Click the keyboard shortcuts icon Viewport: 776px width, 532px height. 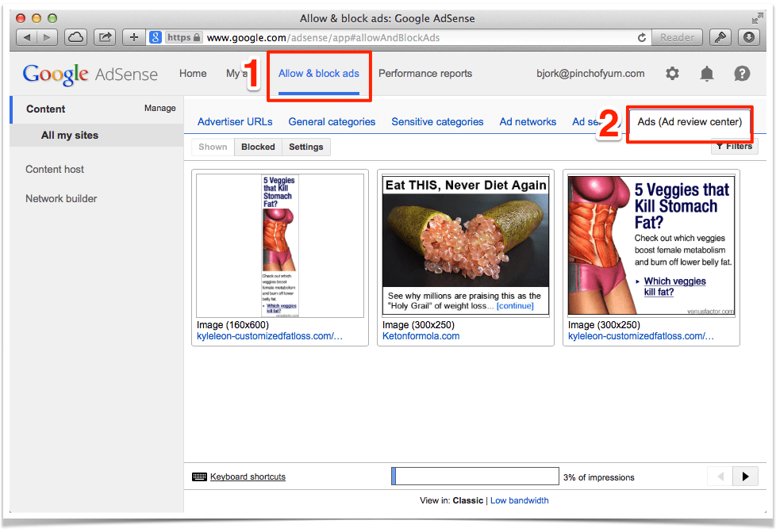[200, 477]
